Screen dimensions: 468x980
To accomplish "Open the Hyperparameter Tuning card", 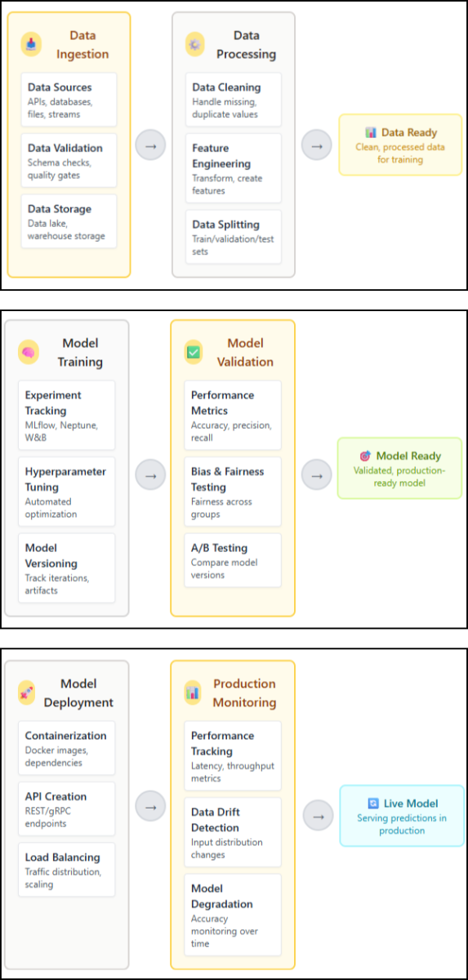I will tap(67, 492).
